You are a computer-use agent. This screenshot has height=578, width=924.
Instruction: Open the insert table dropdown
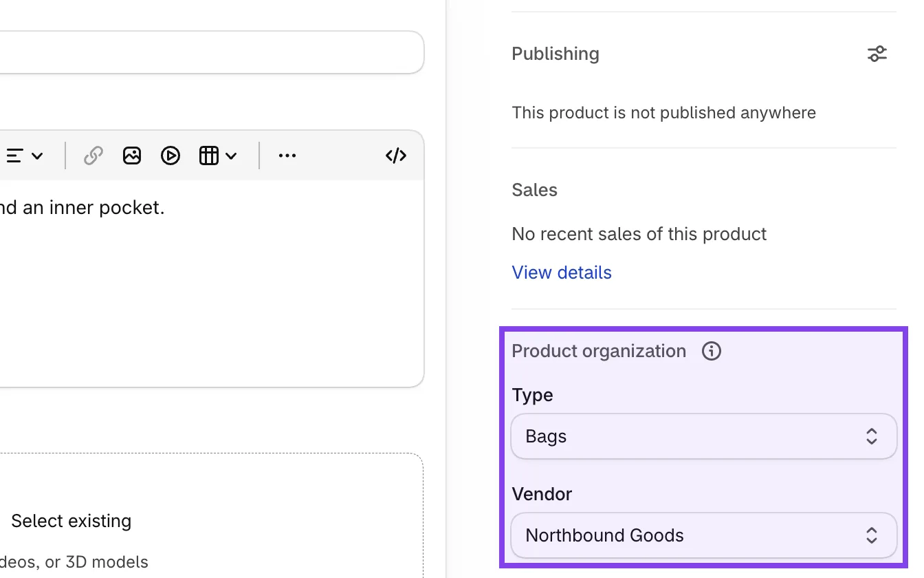pos(218,156)
